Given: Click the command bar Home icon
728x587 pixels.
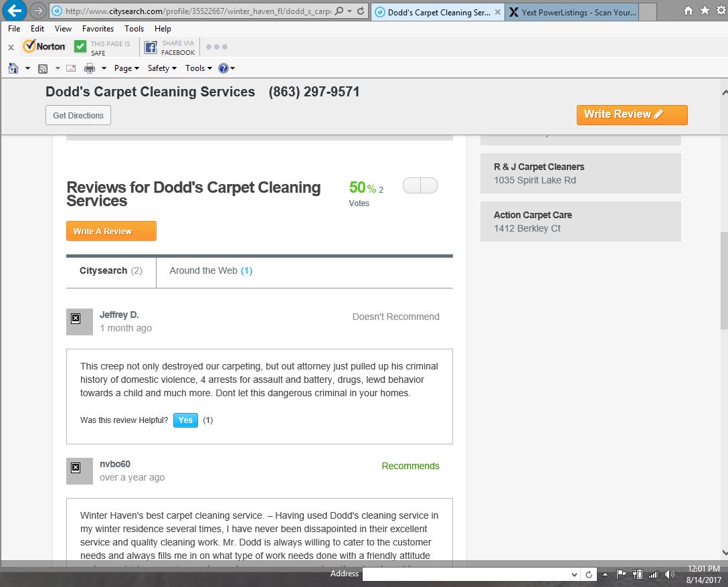Looking at the screenshot, I should click(x=13, y=68).
